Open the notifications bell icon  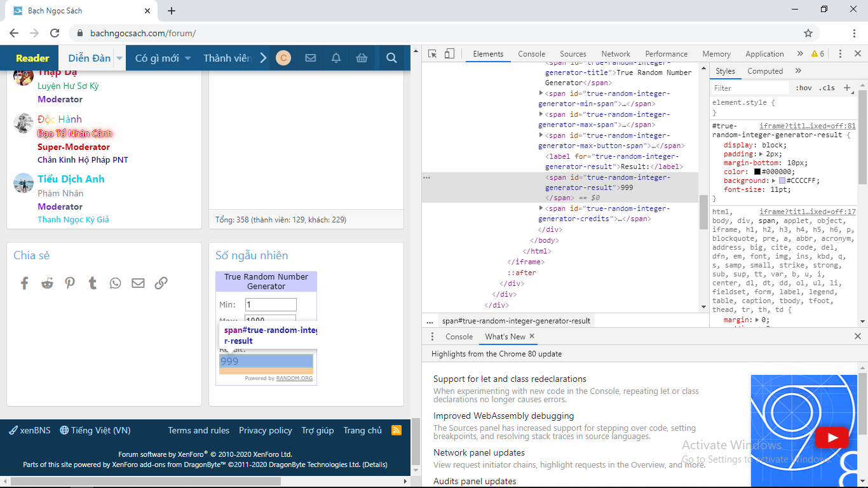click(336, 58)
